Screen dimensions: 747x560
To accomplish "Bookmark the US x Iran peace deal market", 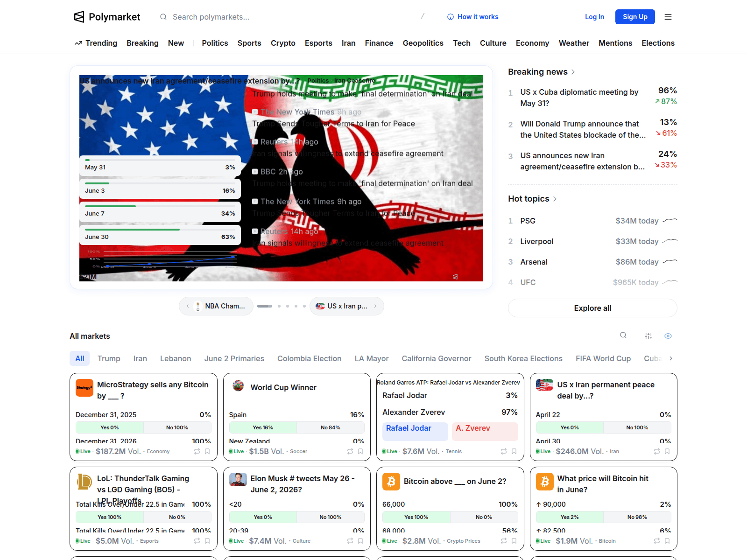I will (667, 451).
